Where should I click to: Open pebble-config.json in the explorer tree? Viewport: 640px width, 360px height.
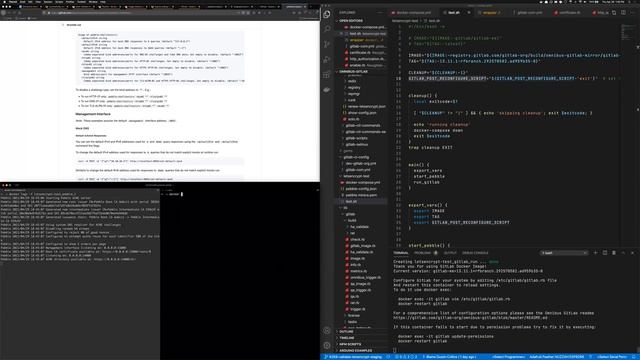[361, 189]
